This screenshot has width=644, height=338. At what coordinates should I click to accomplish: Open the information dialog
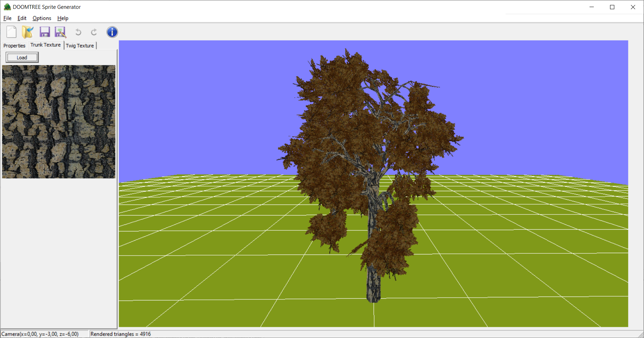[x=112, y=32]
